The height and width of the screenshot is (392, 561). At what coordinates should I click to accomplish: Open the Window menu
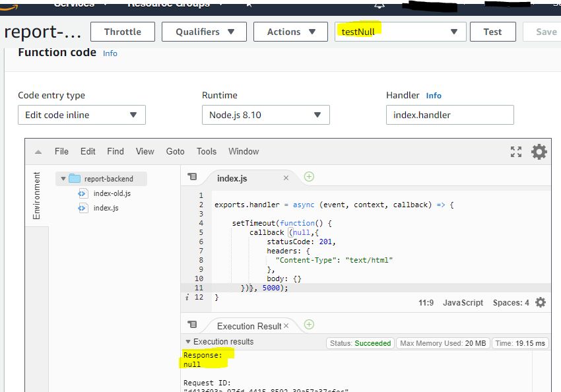pyautogui.click(x=244, y=151)
